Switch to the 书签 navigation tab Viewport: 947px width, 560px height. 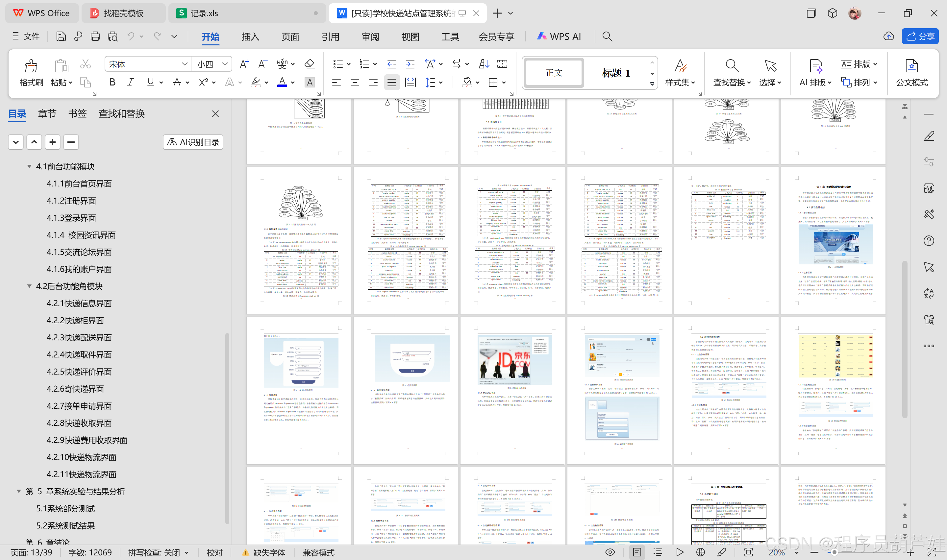(77, 113)
